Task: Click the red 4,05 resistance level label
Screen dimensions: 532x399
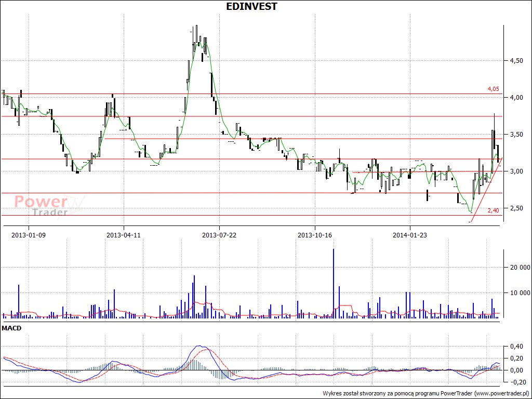Action: (494, 89)
